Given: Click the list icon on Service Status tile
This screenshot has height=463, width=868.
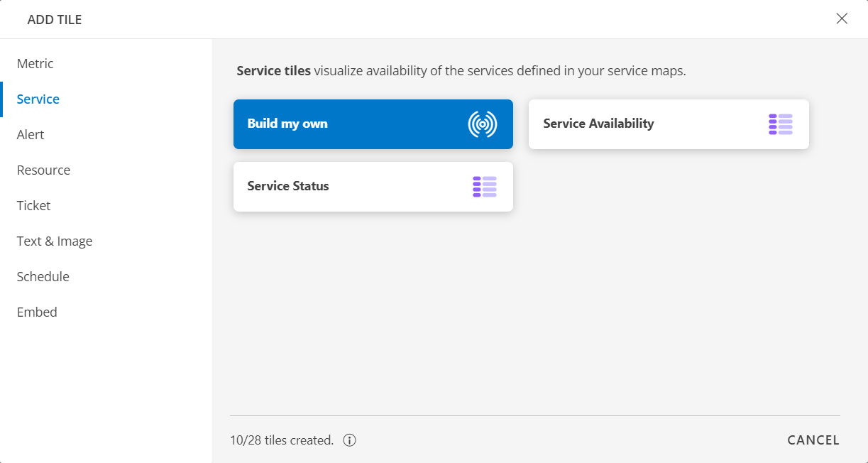Looking at the screenshot, I should click(485, 186).
